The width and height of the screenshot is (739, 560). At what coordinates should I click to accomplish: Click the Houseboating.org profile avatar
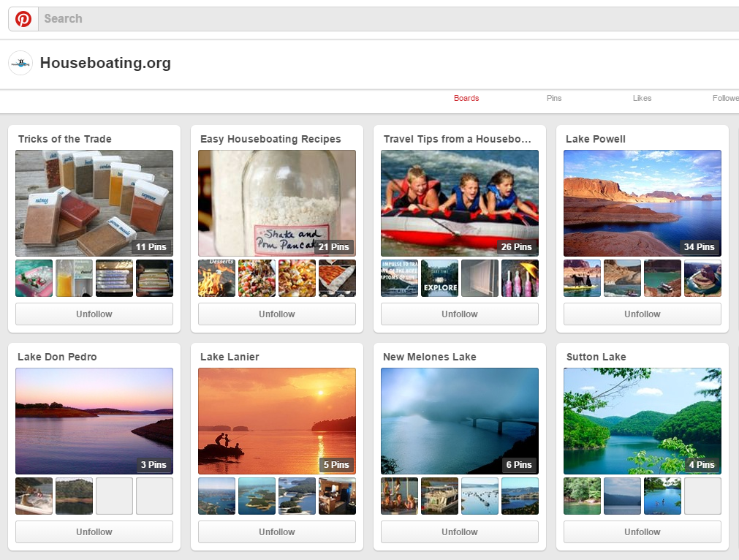20,63
